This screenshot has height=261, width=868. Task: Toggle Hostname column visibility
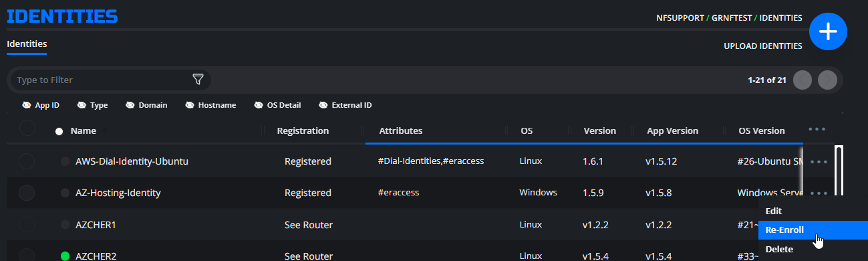pyautogui.click(x=210, y=105)
